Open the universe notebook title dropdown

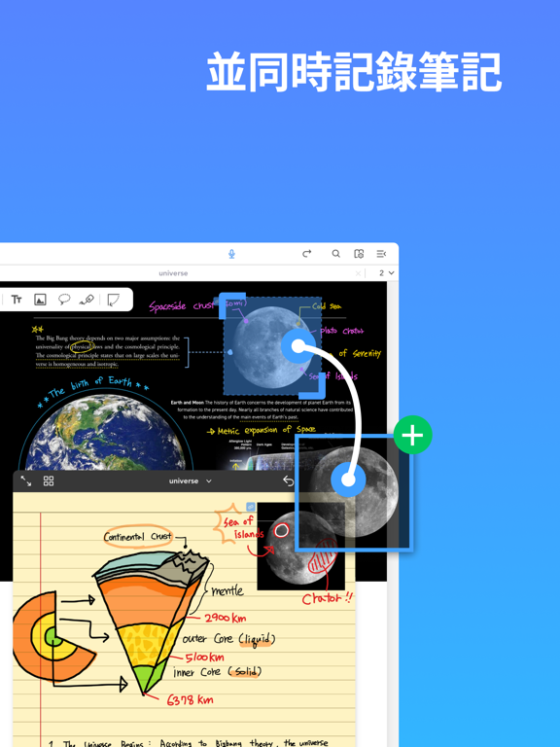[190, 481]
